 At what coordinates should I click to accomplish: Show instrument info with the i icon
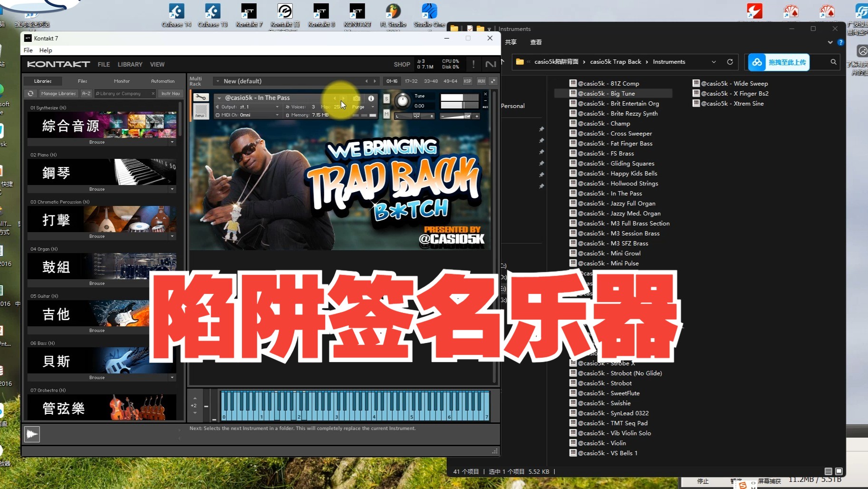[x=371, y=98]
